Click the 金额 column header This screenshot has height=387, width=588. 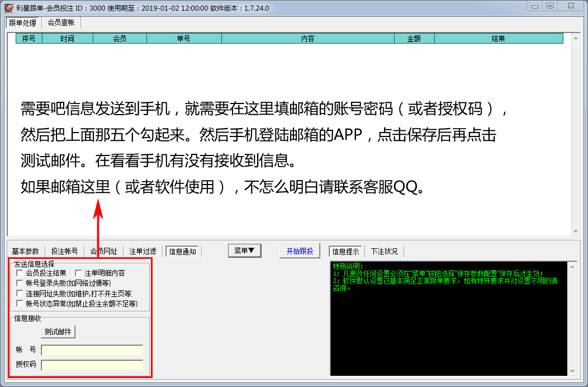tap(414, 39)
